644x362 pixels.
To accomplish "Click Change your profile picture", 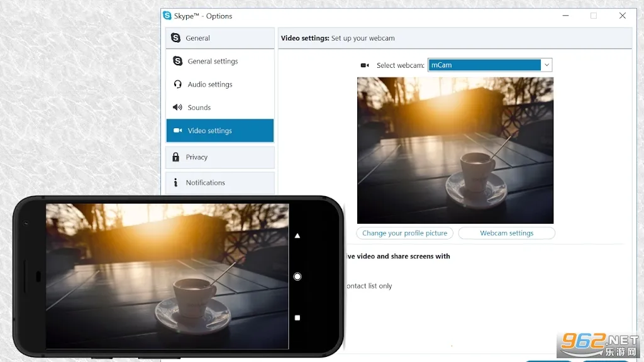I will (404, 233).
